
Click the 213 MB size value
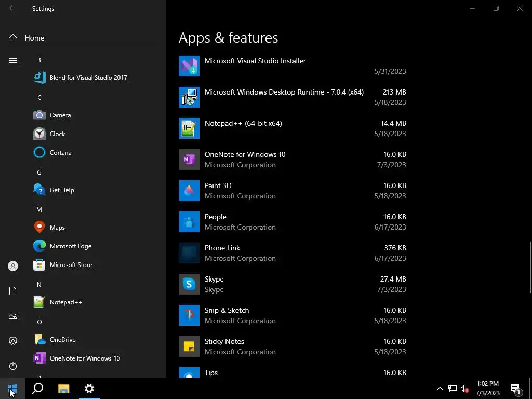coord(394,92)
